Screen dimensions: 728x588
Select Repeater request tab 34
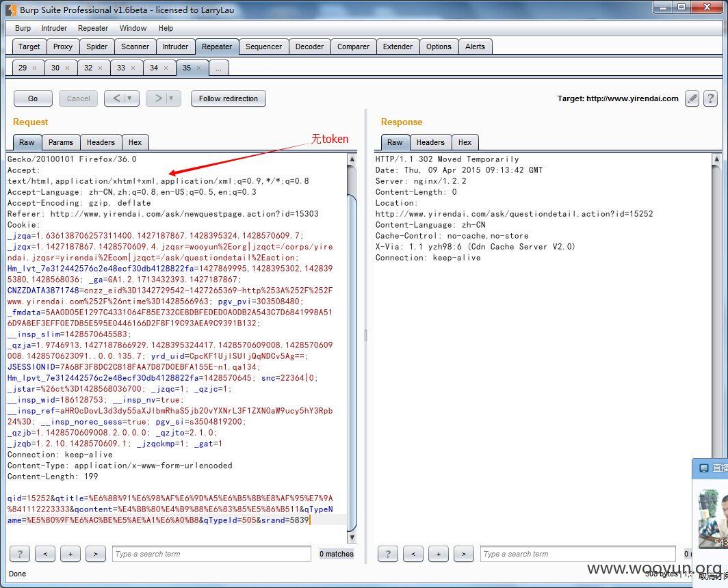(154, 68)
